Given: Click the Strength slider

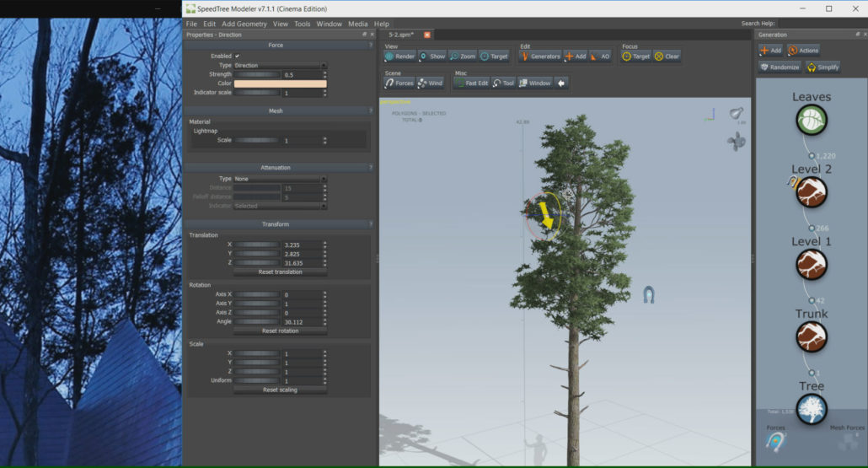Looking at the screenshot, I should point(257,74).
